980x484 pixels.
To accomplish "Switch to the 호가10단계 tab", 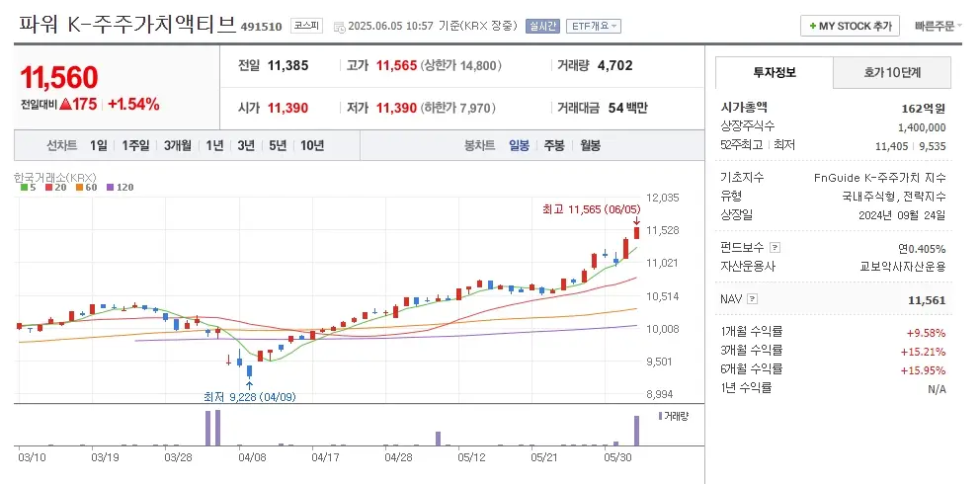I will [892, 72].
